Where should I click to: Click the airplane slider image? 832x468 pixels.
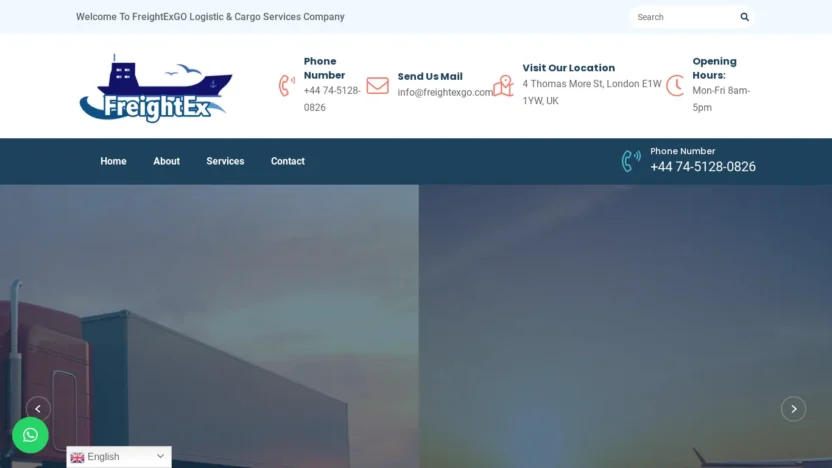coord(625,326)
